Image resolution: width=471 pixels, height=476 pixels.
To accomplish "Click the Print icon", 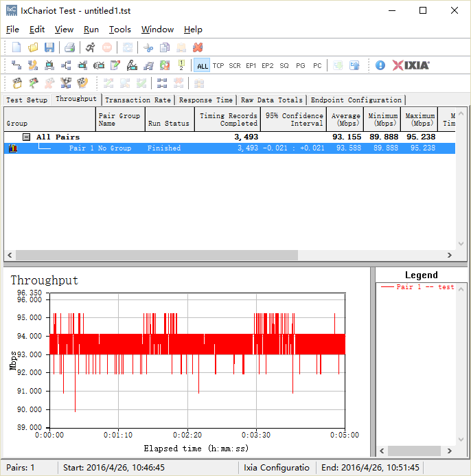I will 69,47.
